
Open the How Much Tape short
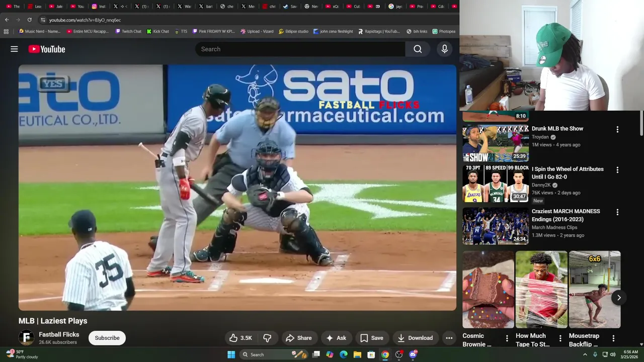click(541, 290)
